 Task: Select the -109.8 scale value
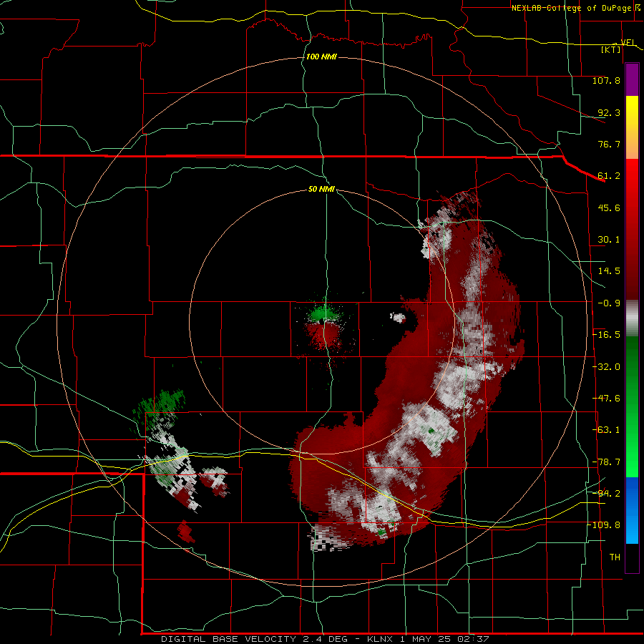[x=603, y=525]
